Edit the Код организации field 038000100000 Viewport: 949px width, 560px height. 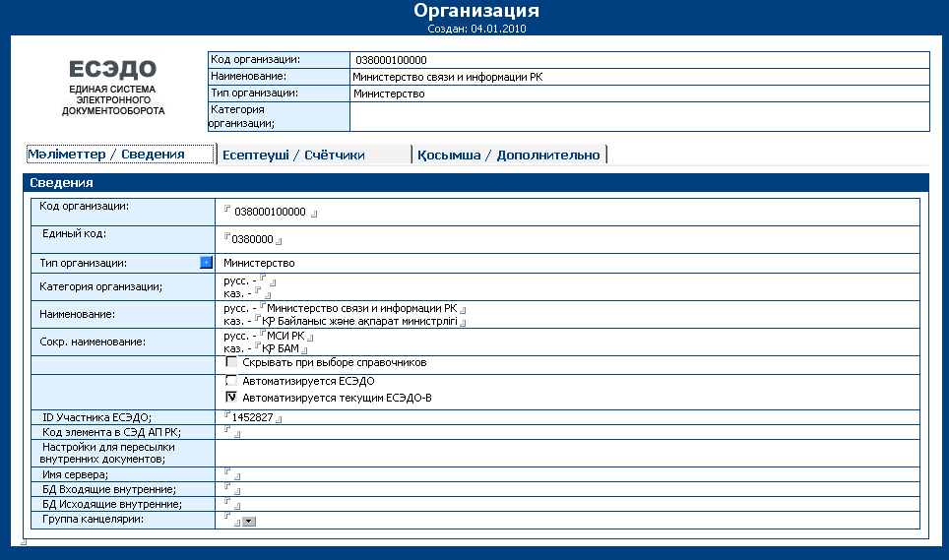pos(270,213)
